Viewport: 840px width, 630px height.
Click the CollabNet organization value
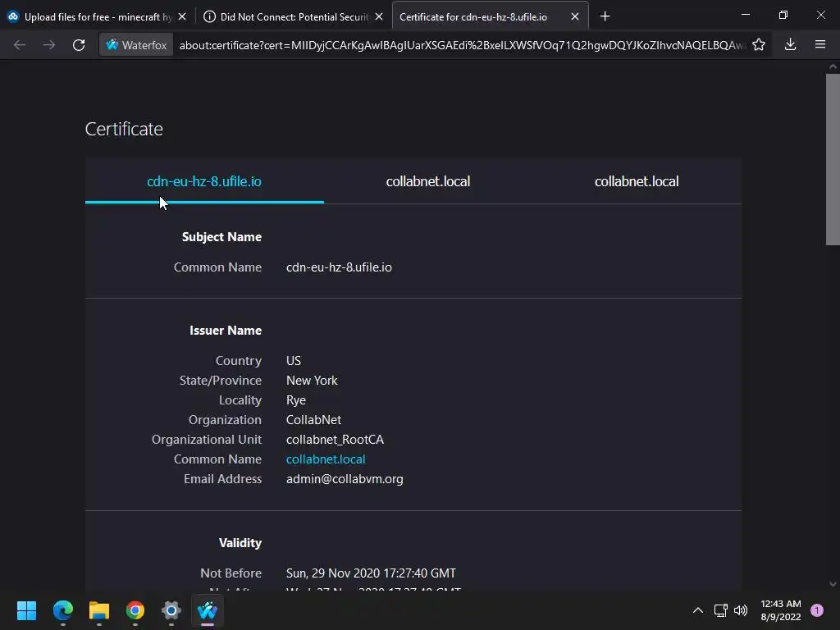pyautogui.click(x=313, y=420)
